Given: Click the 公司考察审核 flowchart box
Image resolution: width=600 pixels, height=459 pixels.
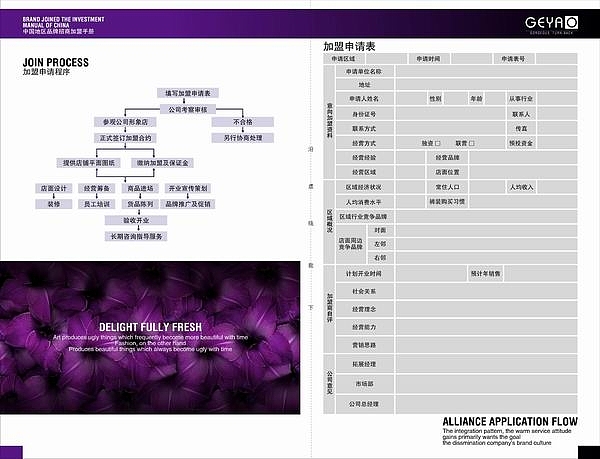Looking at the screenshot, I should (188, 109).
